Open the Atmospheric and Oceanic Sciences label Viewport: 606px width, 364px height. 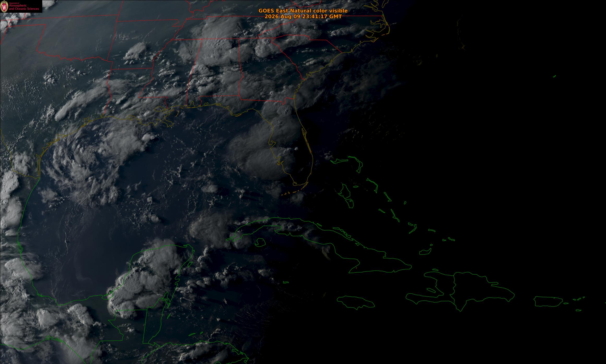point(24,7)
